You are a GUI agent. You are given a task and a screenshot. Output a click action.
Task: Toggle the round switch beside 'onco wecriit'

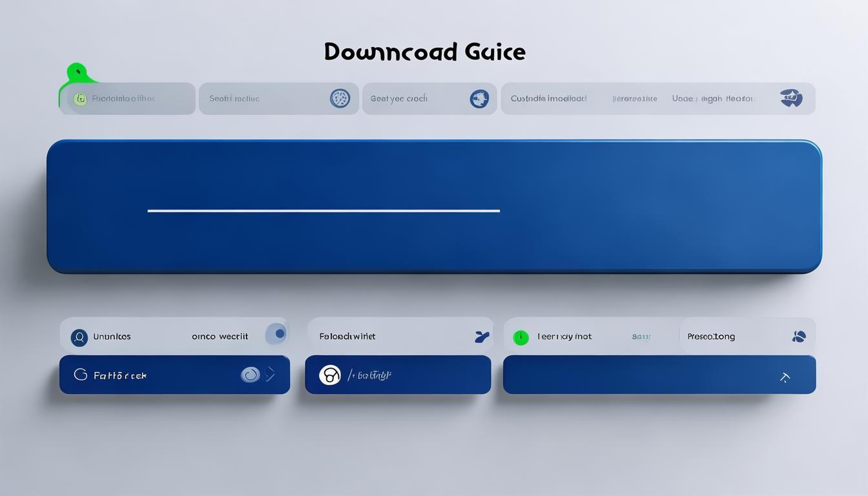[x=277, y=334]
